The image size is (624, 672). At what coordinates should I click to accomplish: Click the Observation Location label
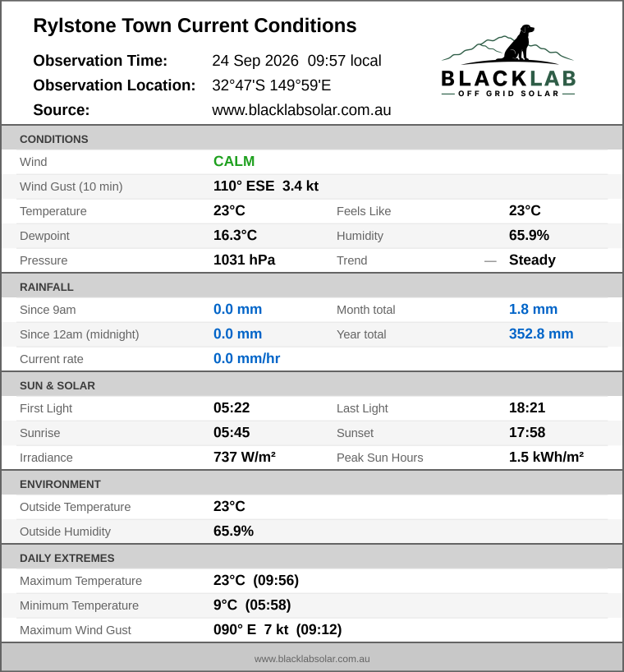(x=114, y=85)
